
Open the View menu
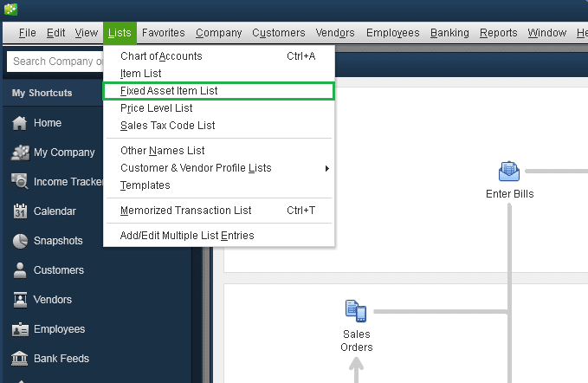coord(87,33)
